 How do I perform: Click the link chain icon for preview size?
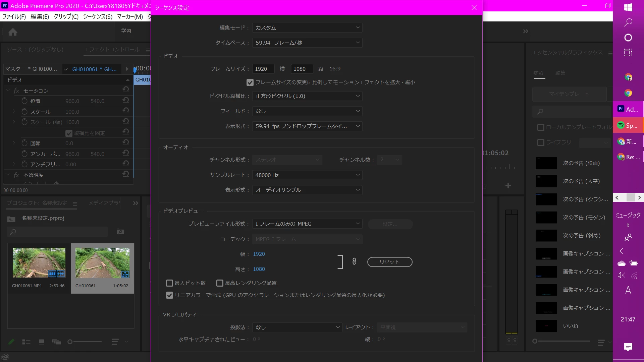point(354,261)
